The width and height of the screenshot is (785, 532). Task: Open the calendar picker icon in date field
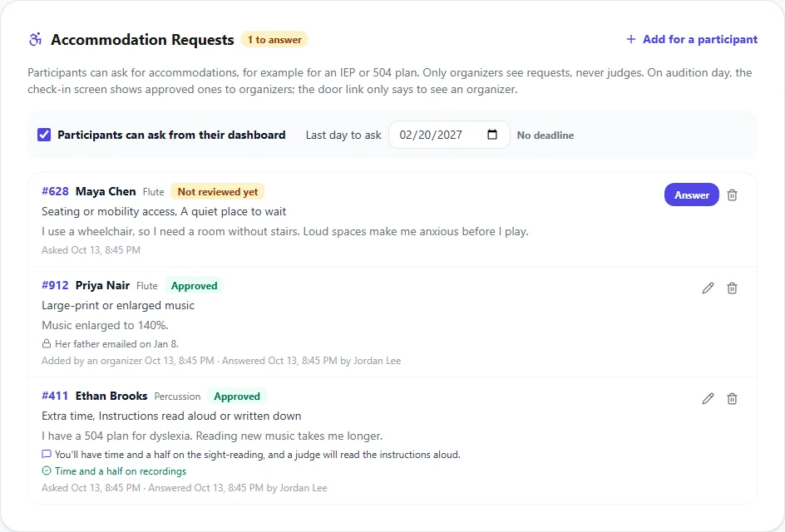click(x=492, y=135)
